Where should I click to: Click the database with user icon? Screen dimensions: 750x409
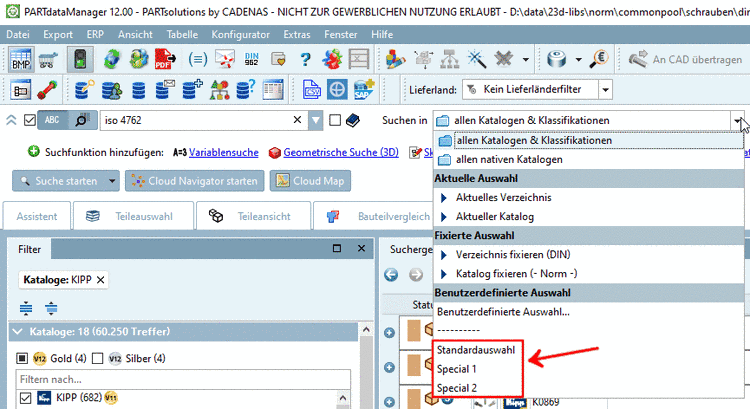click(x=111, y=90)
